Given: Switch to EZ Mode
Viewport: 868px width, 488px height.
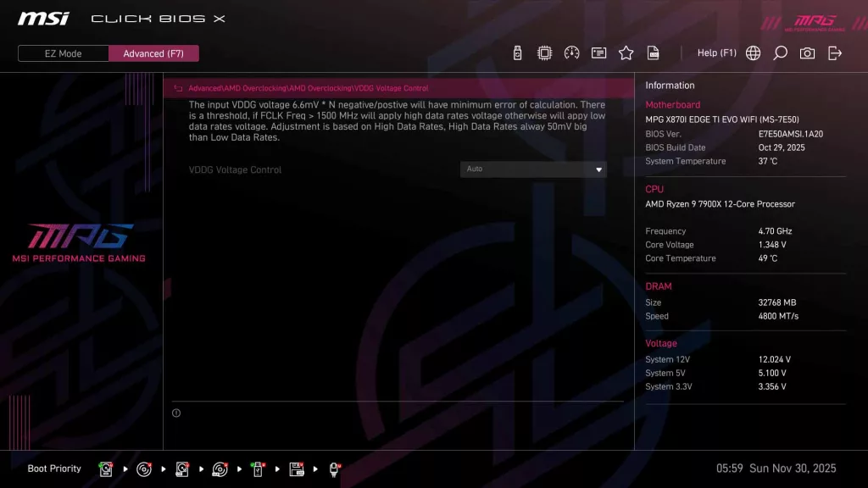Looking at the screenshot, I should point(62,53).
